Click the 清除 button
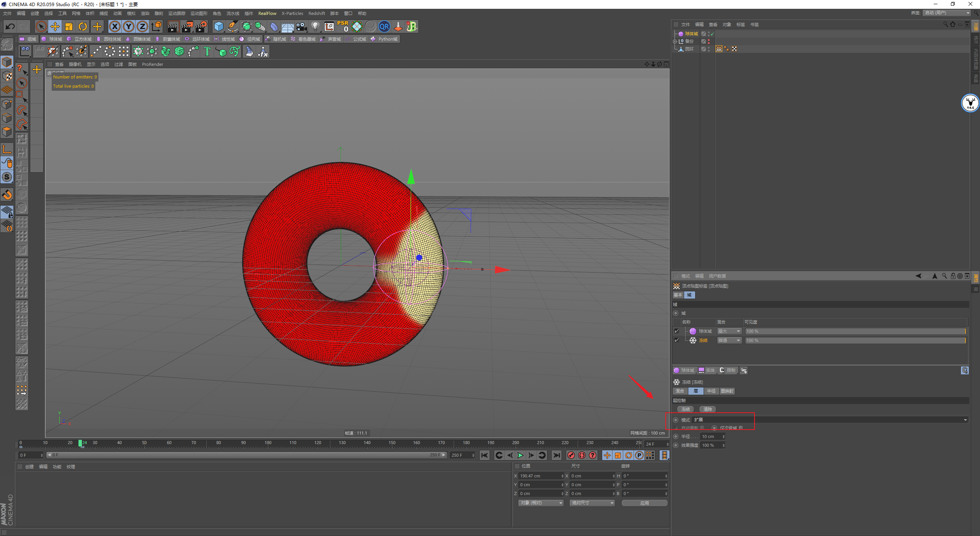The width and height of the screenshot is (980, 536). pyautogui.click(x=707, y=409)
